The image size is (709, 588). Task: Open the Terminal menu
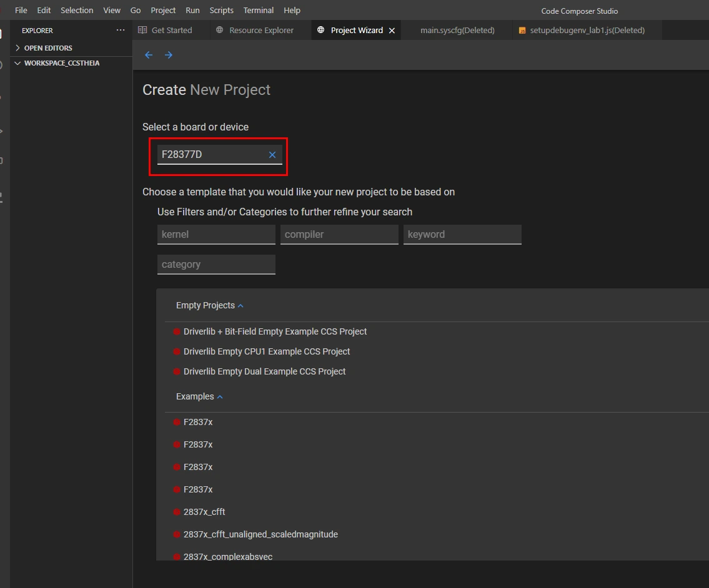(x=258, y=10)
